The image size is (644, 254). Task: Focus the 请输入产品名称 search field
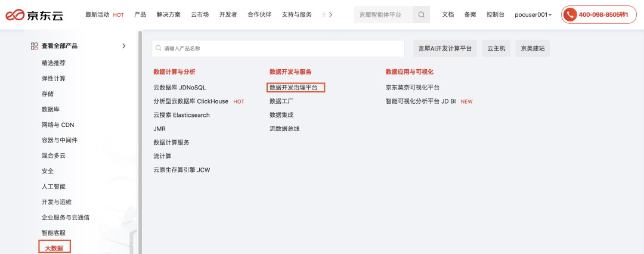pos(278,48)
